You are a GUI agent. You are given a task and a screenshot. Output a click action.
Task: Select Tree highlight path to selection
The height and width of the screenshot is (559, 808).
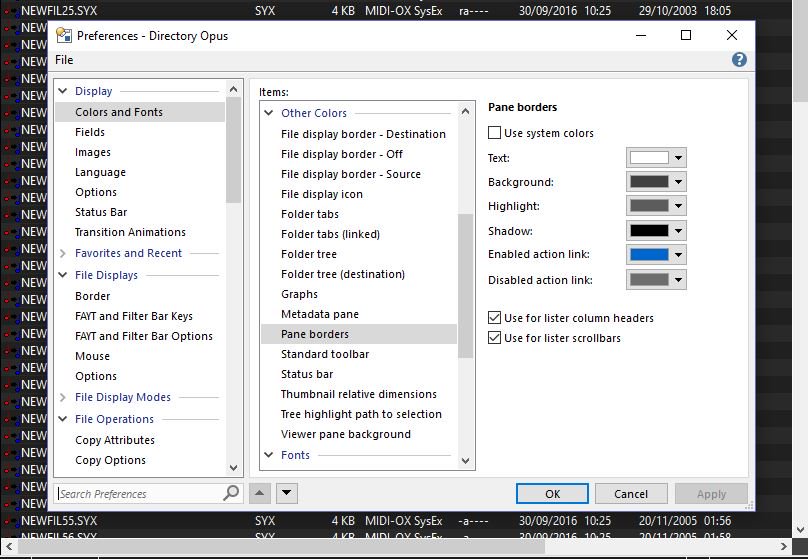point(361,414)
